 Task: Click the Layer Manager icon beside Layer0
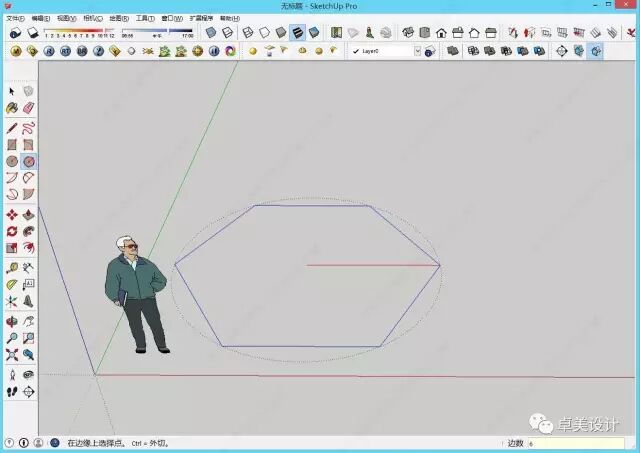pyautogui.click(x=429, y=51)
